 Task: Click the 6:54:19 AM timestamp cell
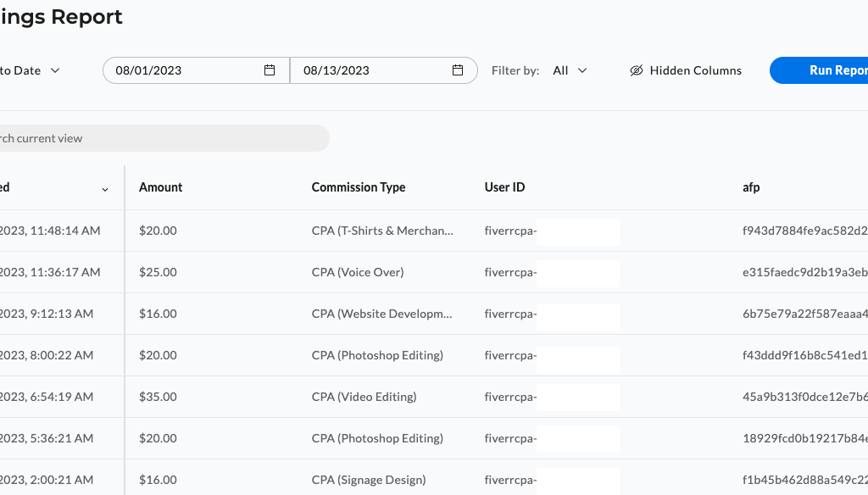47,397
